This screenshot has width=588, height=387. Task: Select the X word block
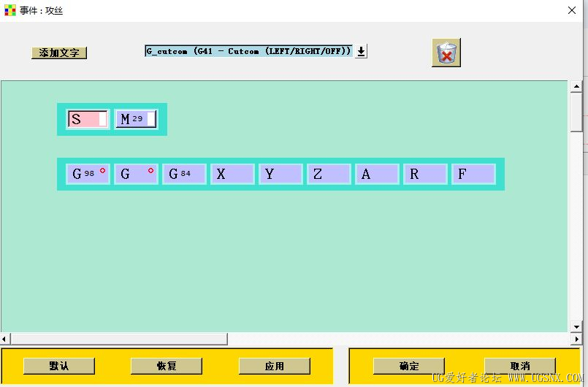pos(232,174)
